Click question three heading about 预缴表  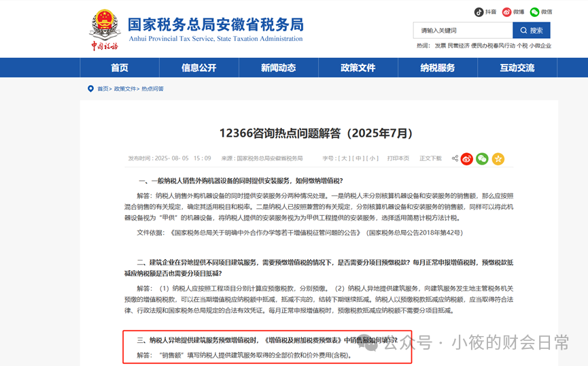coord(267,340)
